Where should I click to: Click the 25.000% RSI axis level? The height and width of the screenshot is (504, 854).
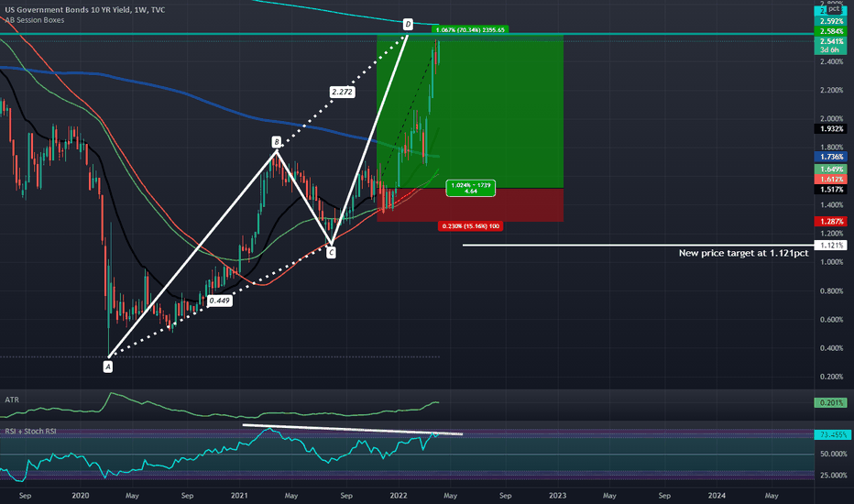point(833,475)
